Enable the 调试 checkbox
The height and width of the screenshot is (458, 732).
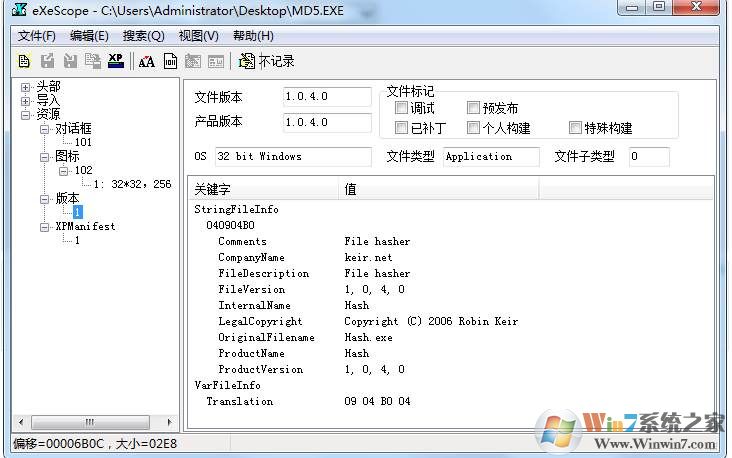pos(401,108)
